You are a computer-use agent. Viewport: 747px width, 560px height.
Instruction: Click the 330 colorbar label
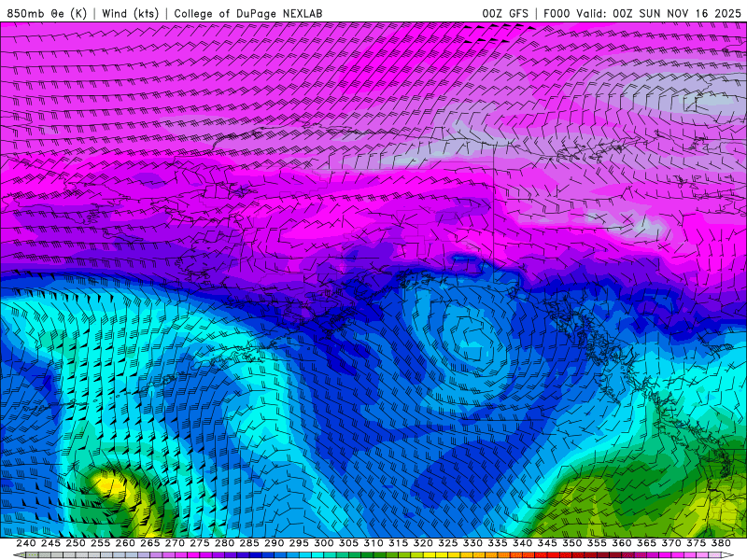[472, 543]
